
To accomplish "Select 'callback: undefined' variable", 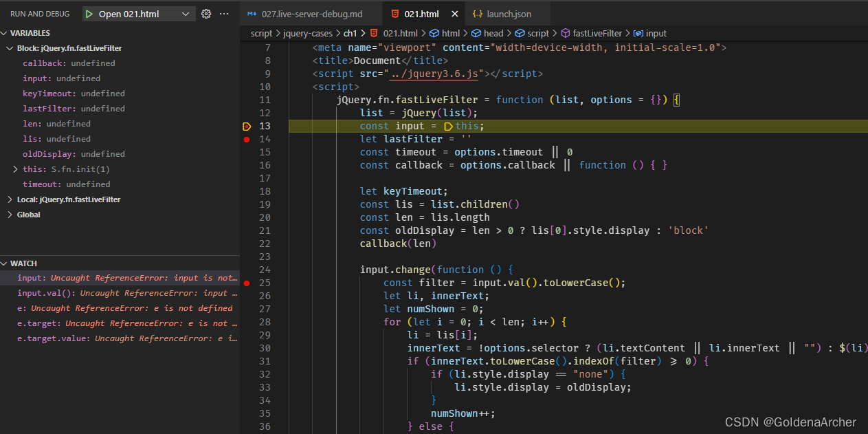I will click(x=120, y=63).
